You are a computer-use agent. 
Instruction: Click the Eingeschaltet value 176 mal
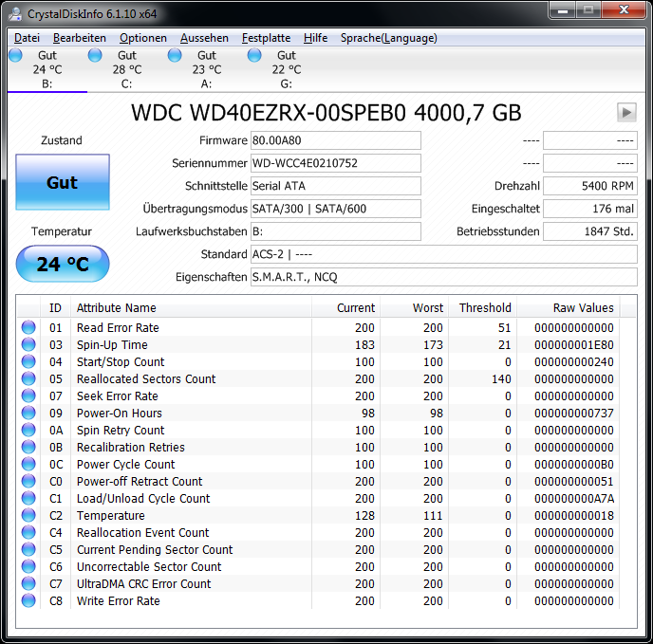coord(590,209)
